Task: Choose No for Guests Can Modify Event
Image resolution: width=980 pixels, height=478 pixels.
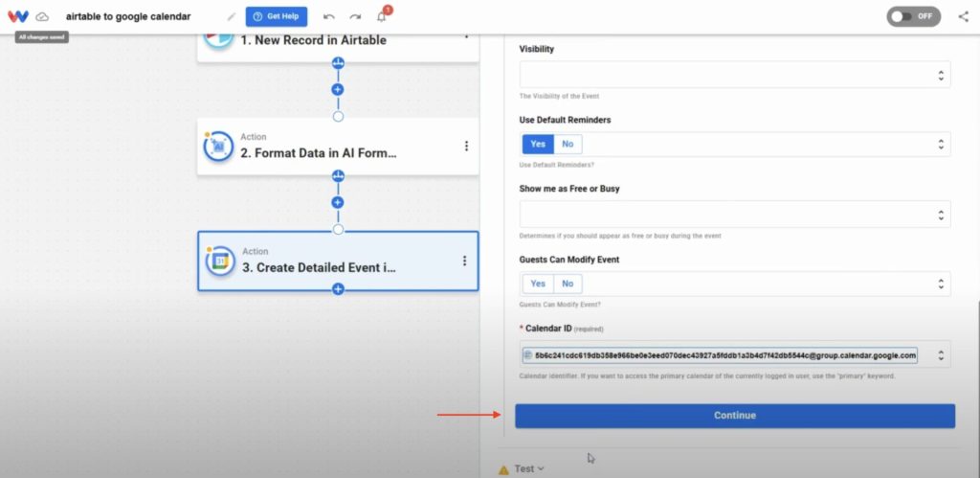Action: click(x=568, y=284)
